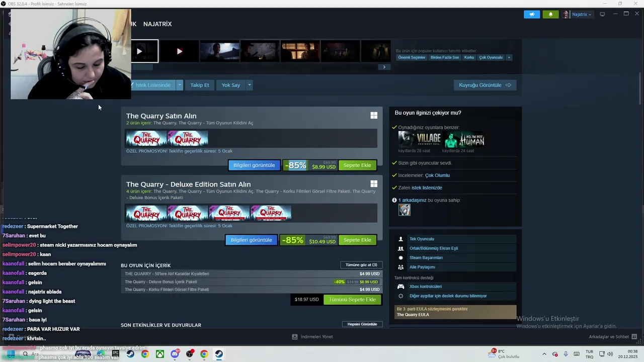
Task: Open the green notifications bell
Action: pyautogui.click(x=550, y=14)
